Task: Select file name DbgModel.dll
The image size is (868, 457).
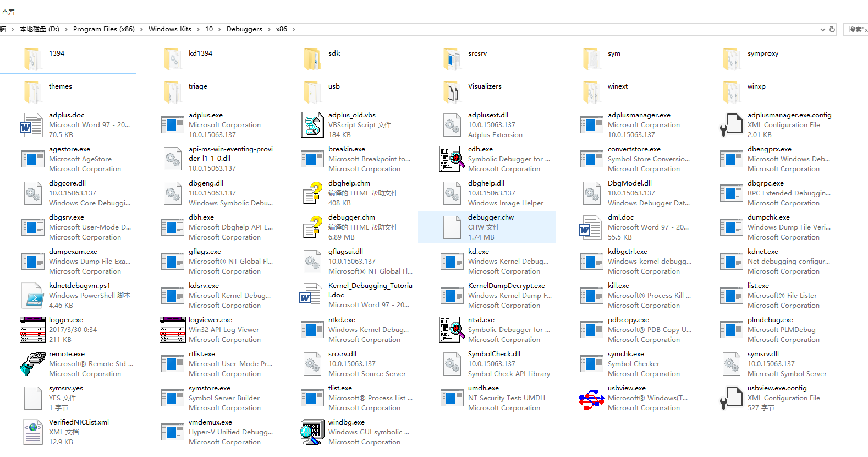Action: pyautogui.click(x=630, y=183)
